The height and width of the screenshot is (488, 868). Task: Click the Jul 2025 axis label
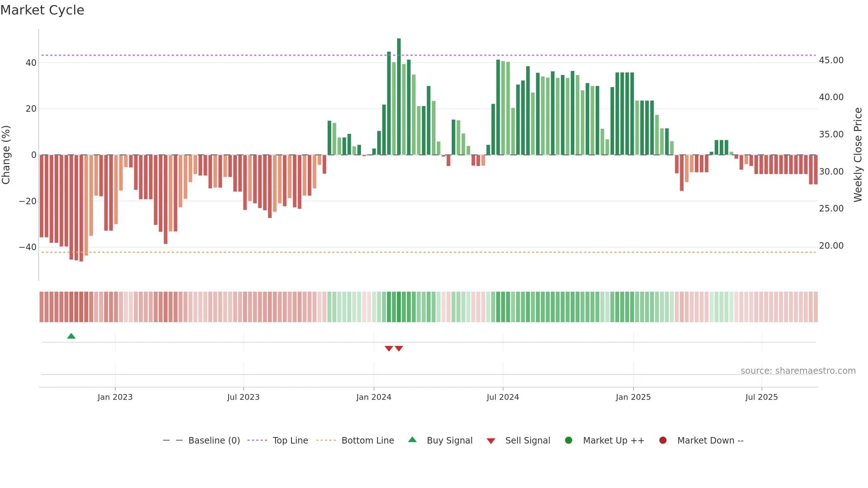pyautogui.click(x=762, y=397)
